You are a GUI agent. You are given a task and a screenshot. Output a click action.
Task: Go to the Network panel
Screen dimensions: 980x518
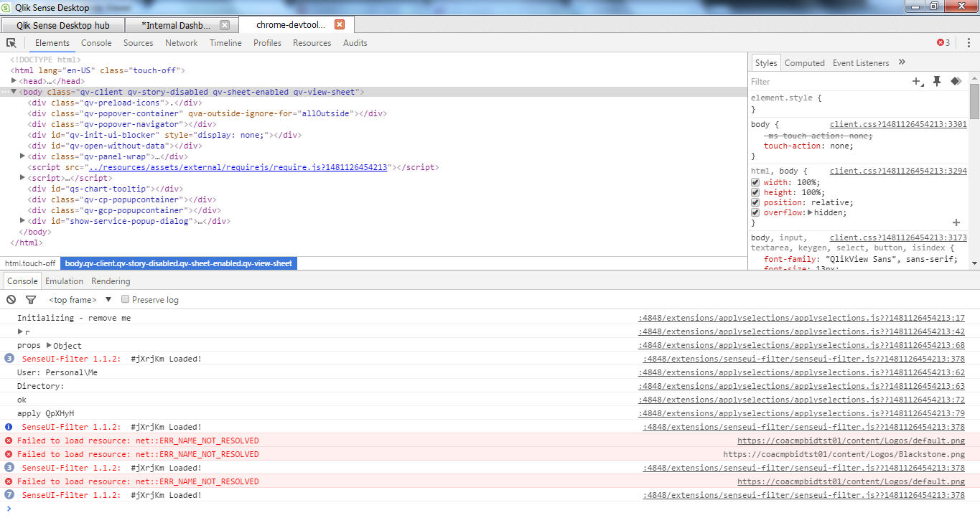point(181,43)
